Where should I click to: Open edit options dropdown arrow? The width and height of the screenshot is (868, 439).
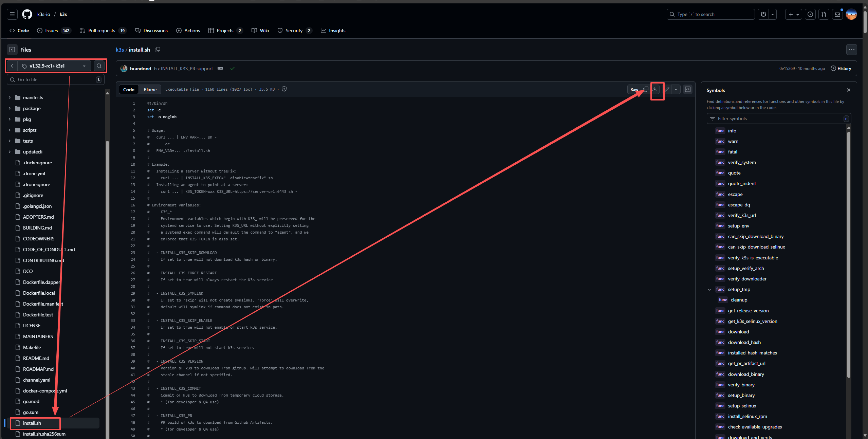[676, 89]
